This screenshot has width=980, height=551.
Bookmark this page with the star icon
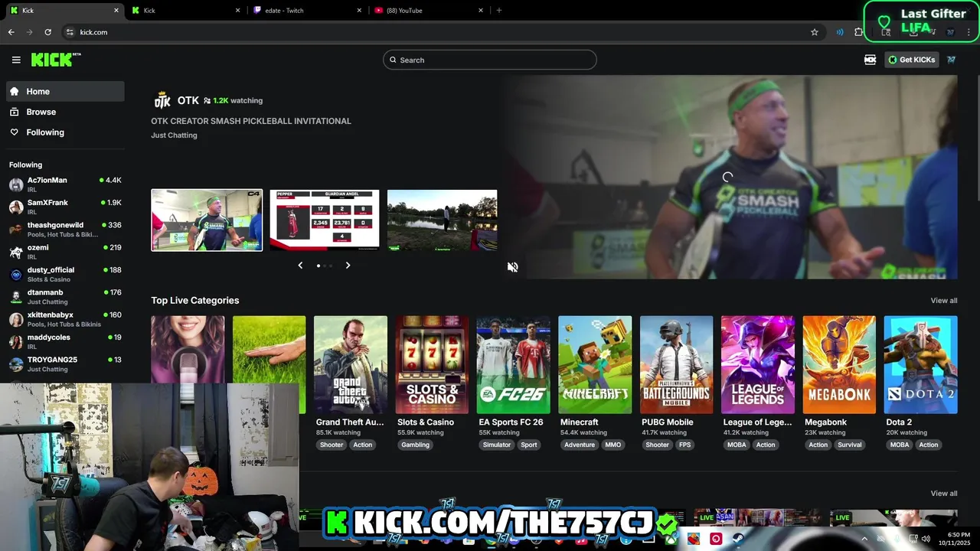coord(815,32)
